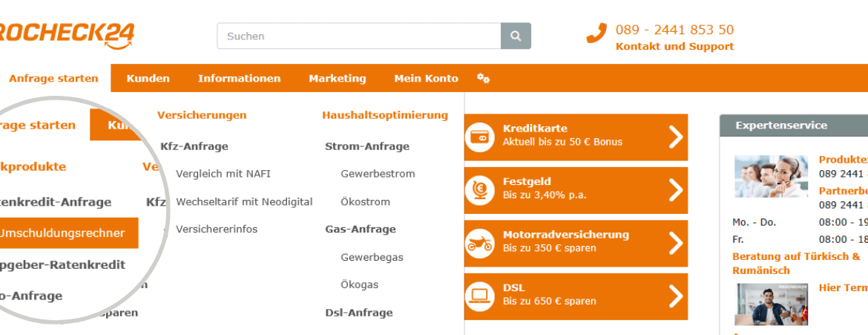Screen dimensions: 868x335
Task: Click Kontakt und Support link
Action: [x=675, y=47]
